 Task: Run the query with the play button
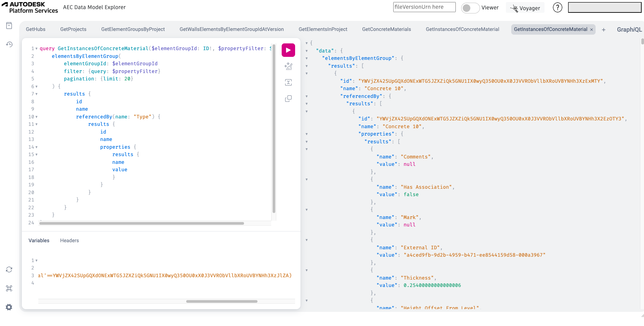coord(288,50)
